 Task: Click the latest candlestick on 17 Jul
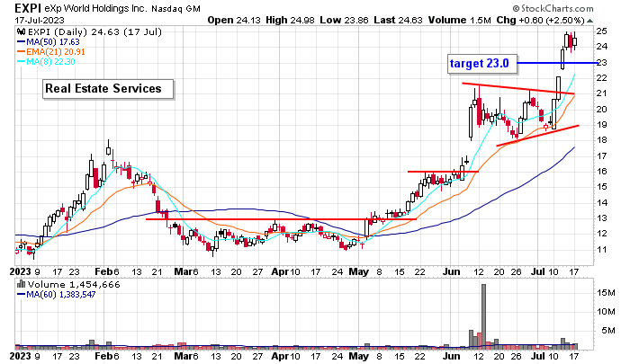click(574, 41)
